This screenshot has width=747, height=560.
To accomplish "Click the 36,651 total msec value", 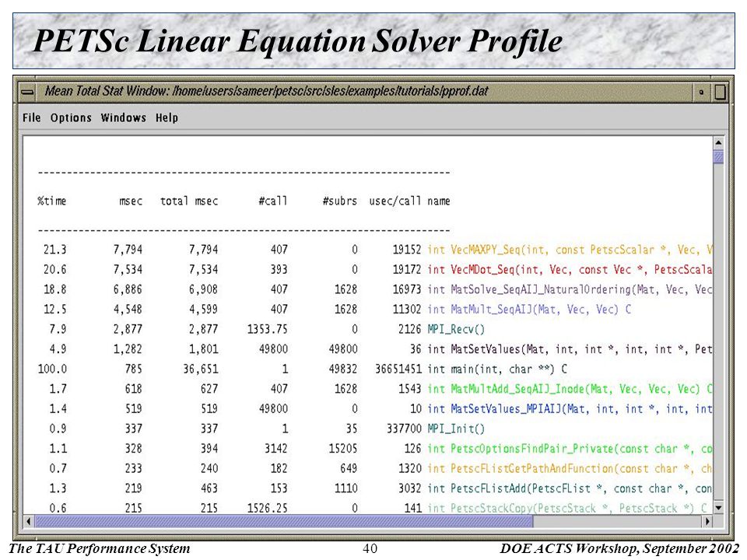I will (x=201, y=369).
